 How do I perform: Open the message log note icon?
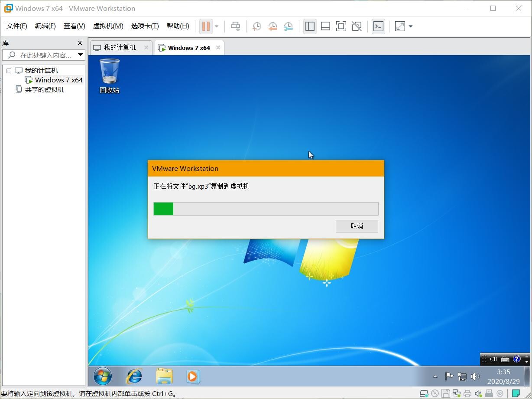(x=516, y=394)
